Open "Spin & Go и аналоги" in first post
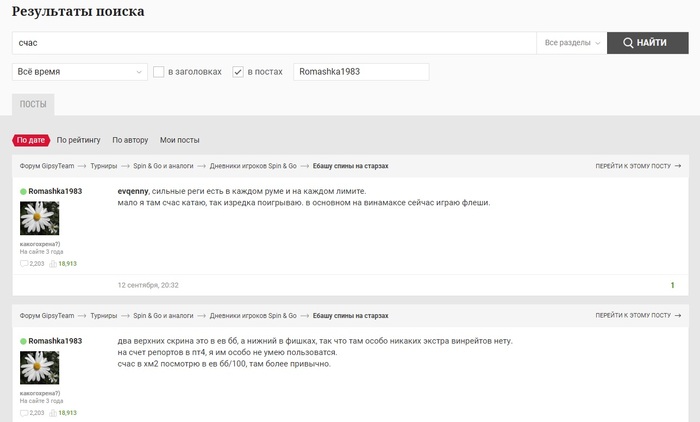Screen dimensions: 700x422 pos(163,166)
